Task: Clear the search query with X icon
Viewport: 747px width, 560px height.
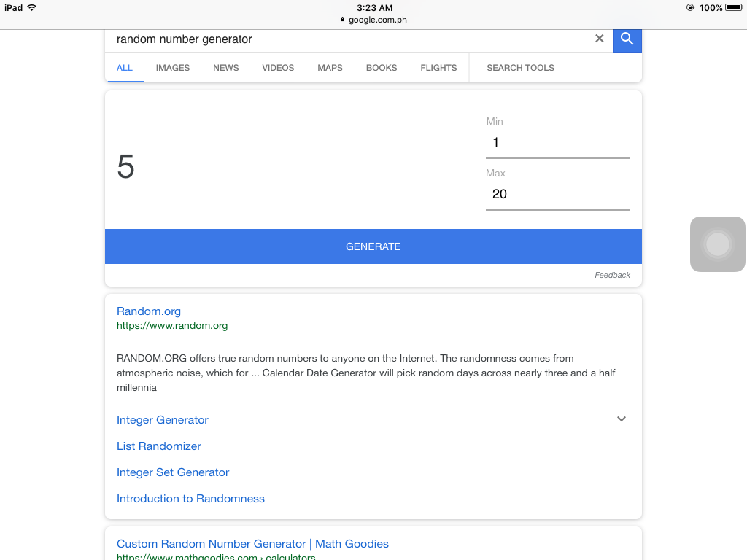Action: pos(600,39)
